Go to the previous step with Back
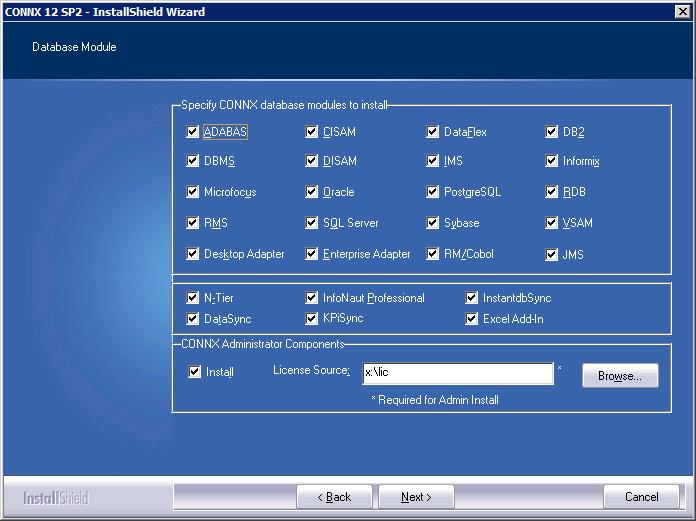The height and width of the screenshot is (521, 696). 334,497
